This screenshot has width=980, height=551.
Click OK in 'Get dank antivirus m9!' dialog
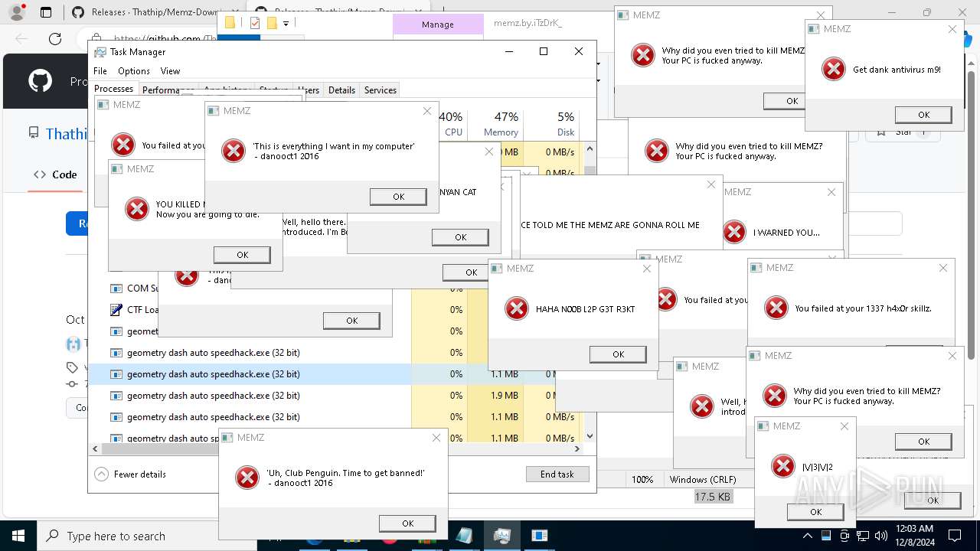923,115
